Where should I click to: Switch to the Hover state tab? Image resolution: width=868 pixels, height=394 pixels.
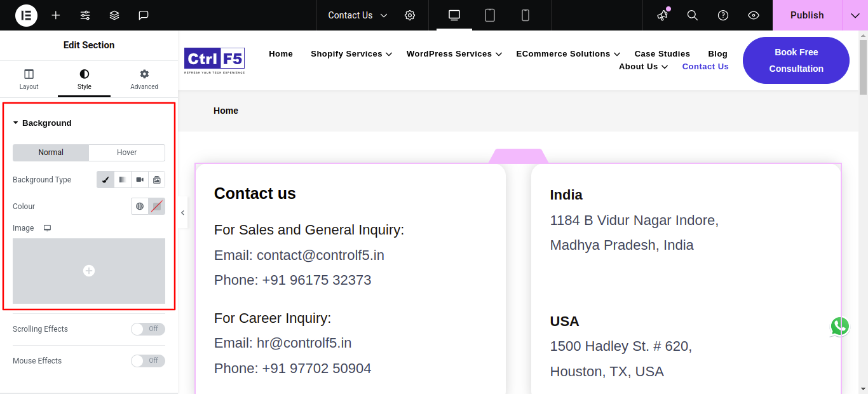(126, 153)
